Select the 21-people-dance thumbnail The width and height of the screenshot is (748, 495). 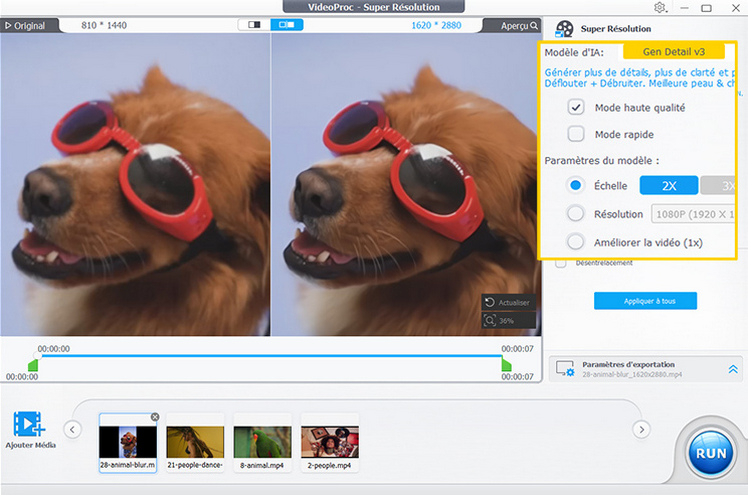tap(195, 443)
